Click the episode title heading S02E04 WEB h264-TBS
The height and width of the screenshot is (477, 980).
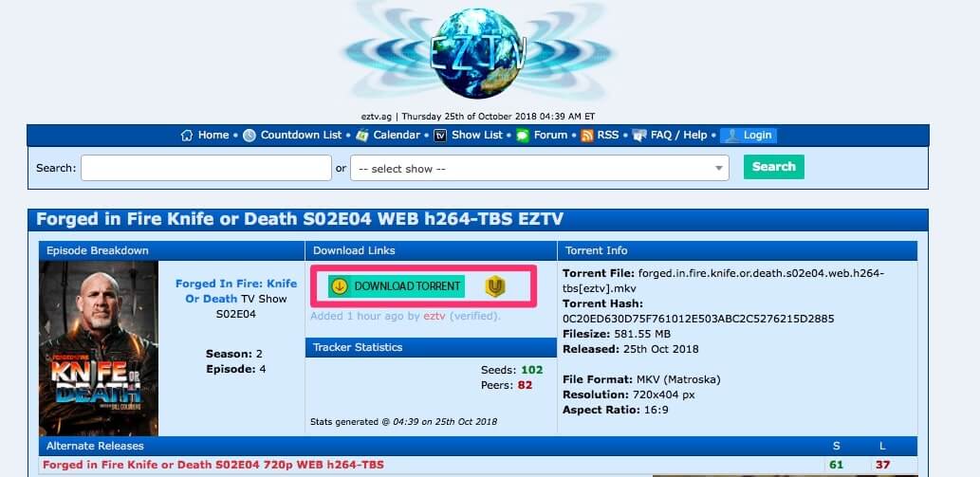coord(300,219)
